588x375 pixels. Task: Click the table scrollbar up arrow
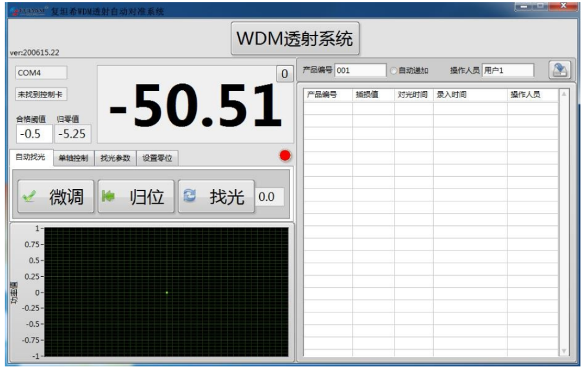564,94
